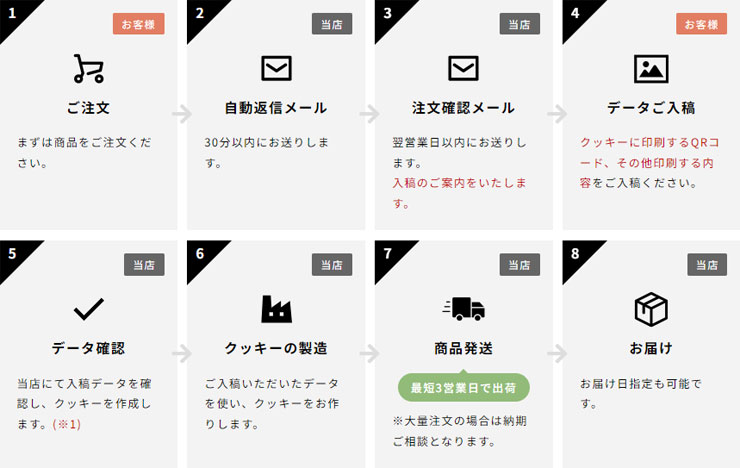Click the checkmark icon above データ確認
The height and width of the screenshot is (468, 740).
click(89, 309)
